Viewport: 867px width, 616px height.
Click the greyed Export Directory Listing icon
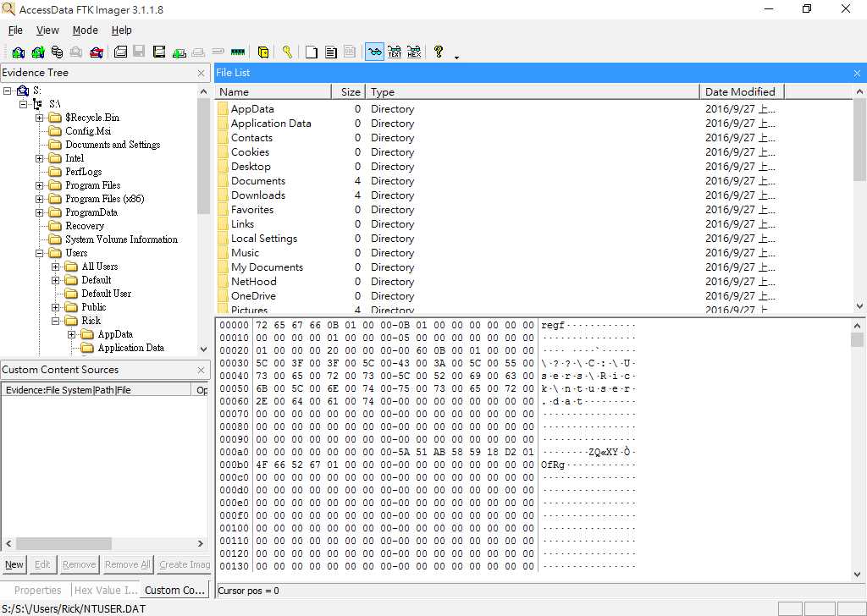(350, 52)
